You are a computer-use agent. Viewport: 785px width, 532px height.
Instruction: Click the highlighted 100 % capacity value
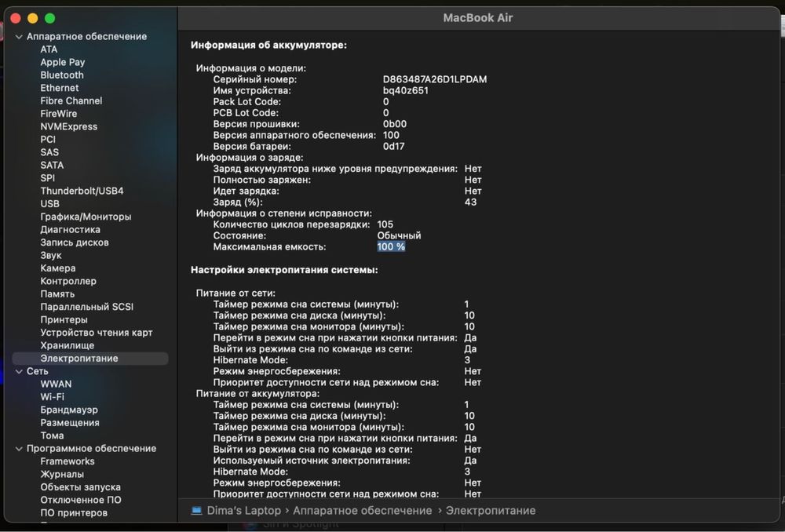[x=391, y=246]
